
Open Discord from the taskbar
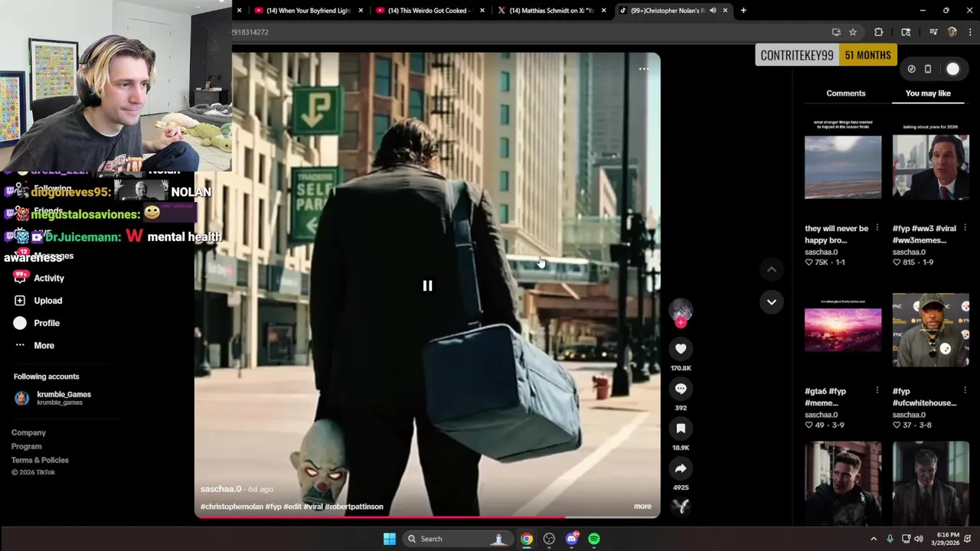[x=571, y=539]
